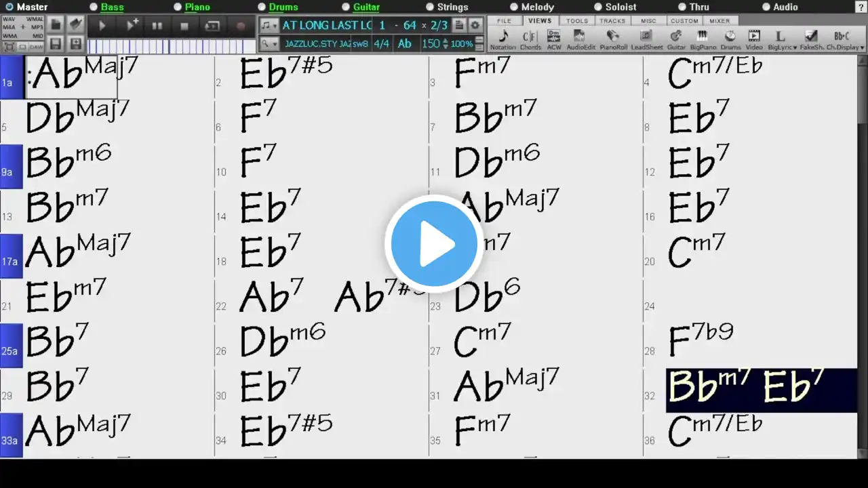Screen dimensions: 868x488
Task: Open the 4/4 time signature selector
Action: [x=382, y=43]
